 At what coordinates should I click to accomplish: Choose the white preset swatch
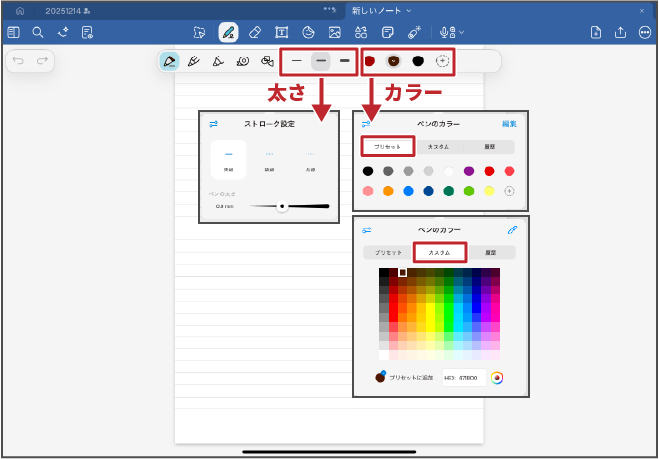click(x=448, y=171)
